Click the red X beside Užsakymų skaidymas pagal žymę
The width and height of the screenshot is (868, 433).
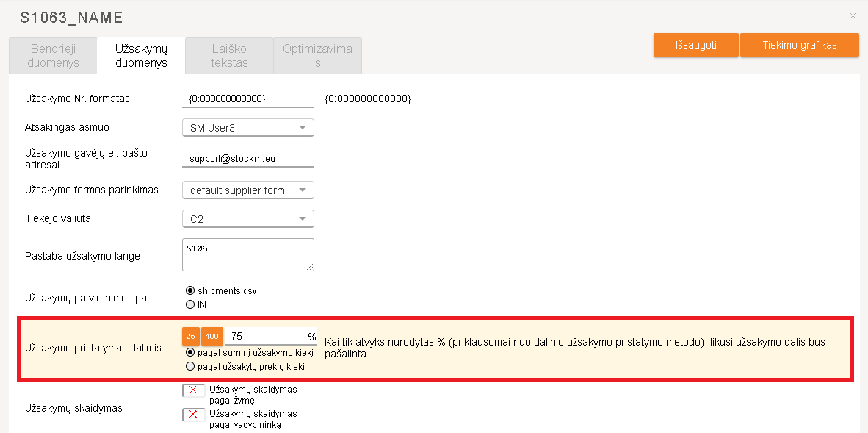[x=192, y=390]
